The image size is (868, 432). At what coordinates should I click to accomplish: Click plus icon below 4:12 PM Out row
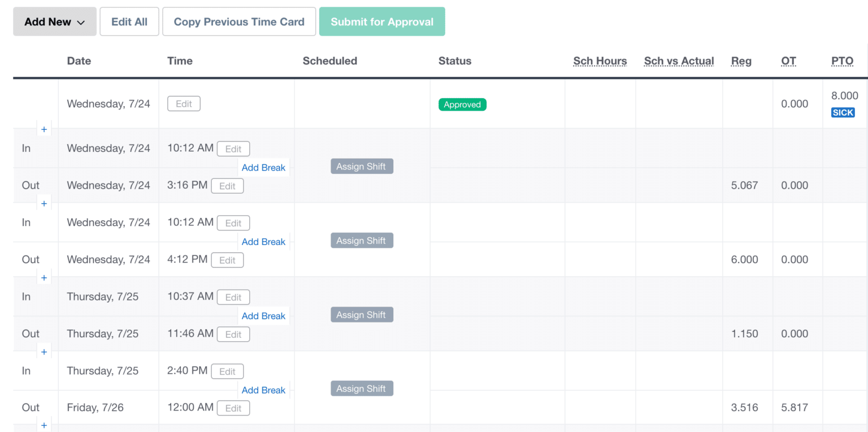point(44,278)
